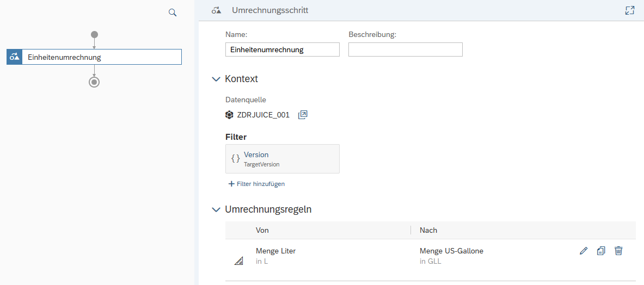Edit the Menge Liter rule pencil icon
This screenshot has width=644, height=285.
[x=584, y=251]
